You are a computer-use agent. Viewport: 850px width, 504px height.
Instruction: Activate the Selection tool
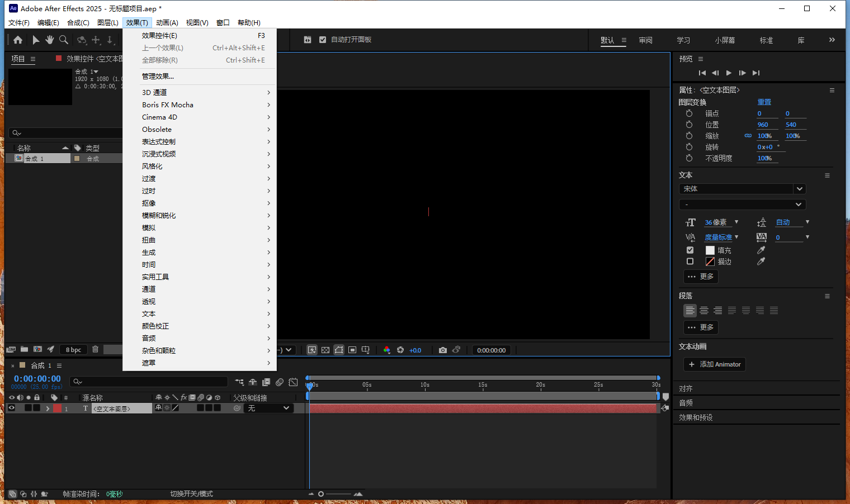click(35, 40)
